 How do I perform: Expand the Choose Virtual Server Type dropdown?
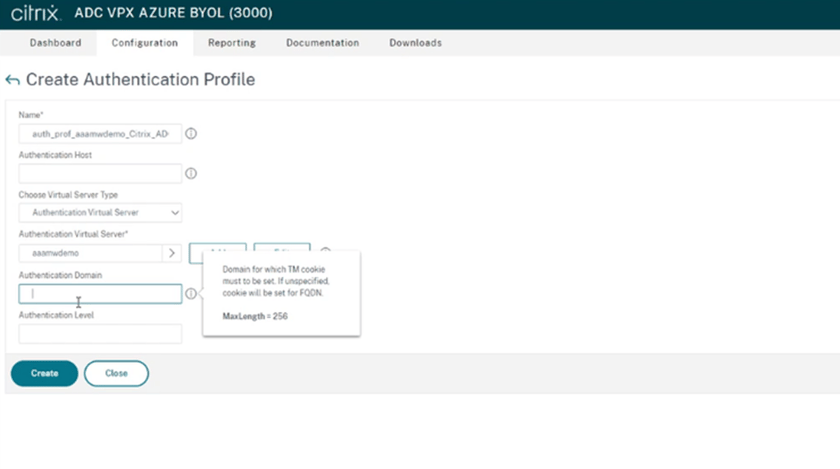click(x=100, y=213)
